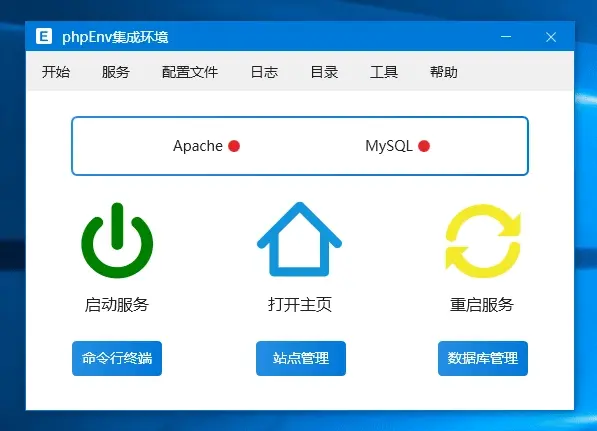Click the Apache red status dot
Image resolution: width=597 pixels, height=431 pixels.
[x=234, y=146]
